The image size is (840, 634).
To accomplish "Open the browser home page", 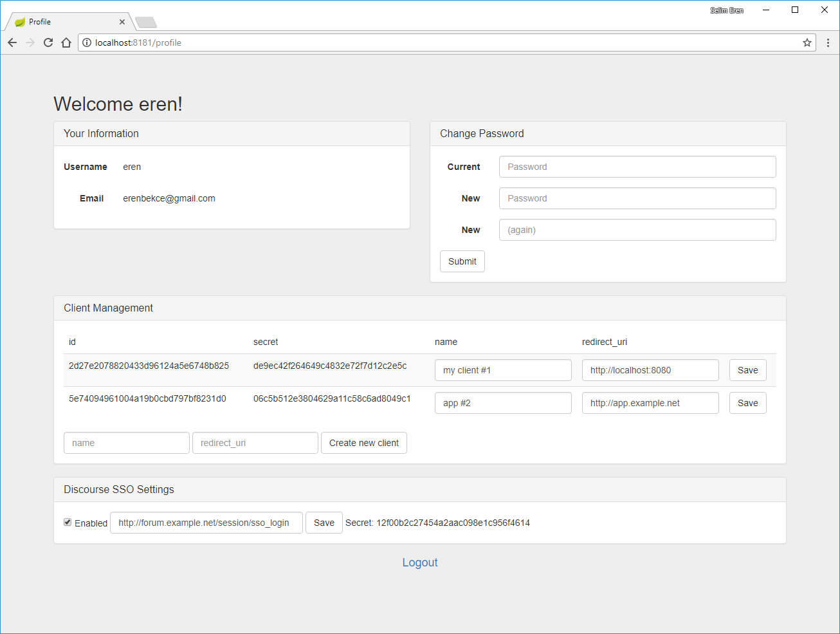I will (x=66, y=42).
